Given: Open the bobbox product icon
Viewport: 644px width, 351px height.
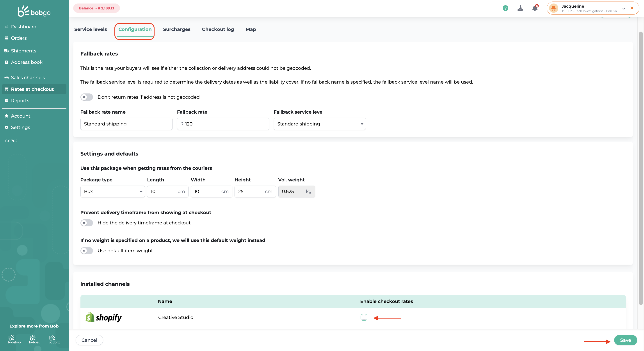Looking at the screenshot, I should click(54, 340).
